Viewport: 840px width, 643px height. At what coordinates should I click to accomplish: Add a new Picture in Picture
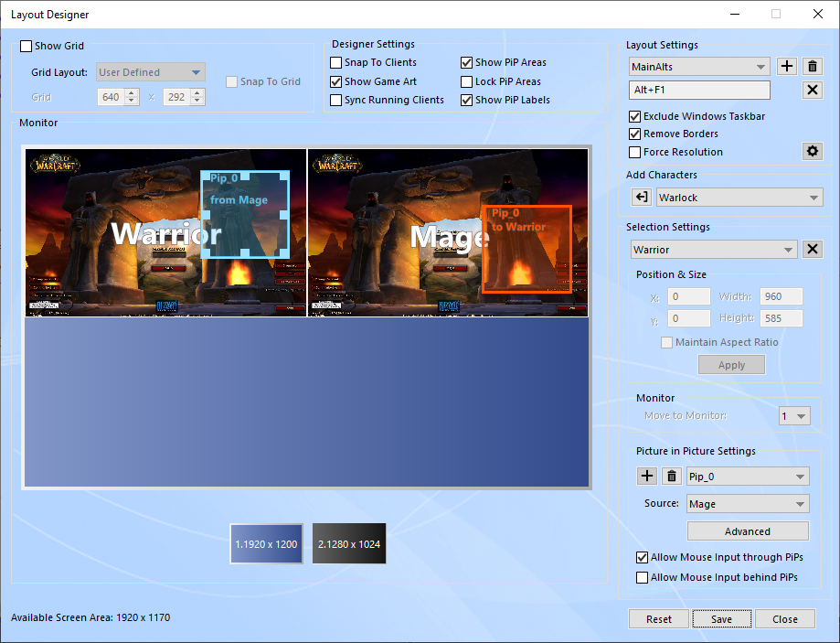(x=646, y=477)
